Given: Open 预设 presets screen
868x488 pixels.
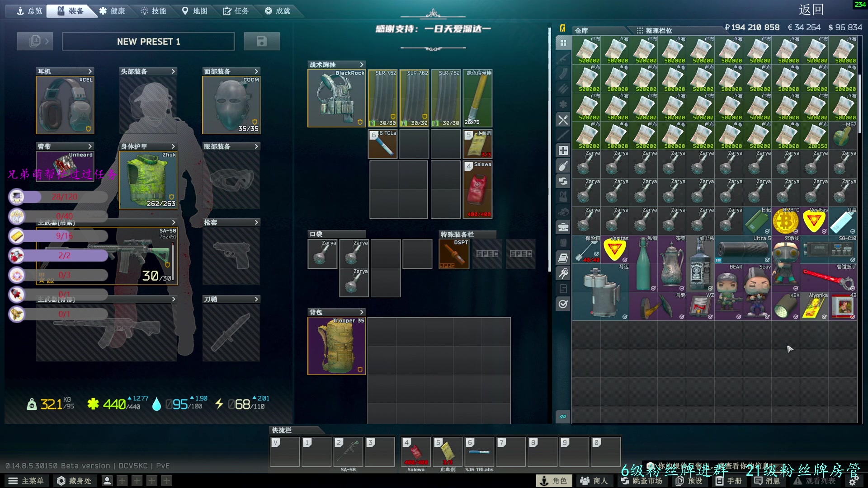Looking at the screenshot, I should 689,481.
